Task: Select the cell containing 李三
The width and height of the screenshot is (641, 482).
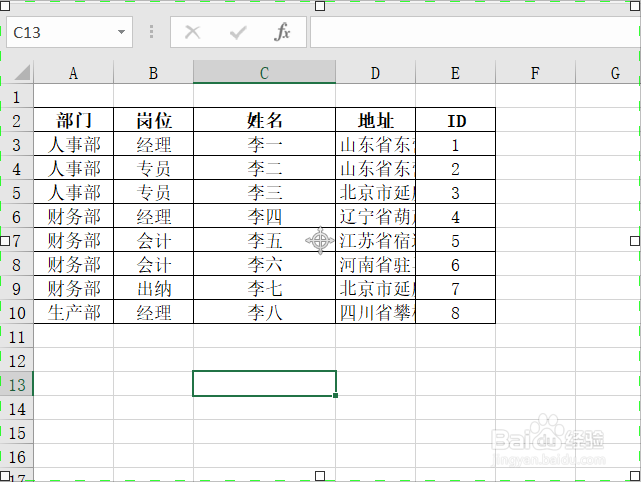Action: tap(264, 193)
